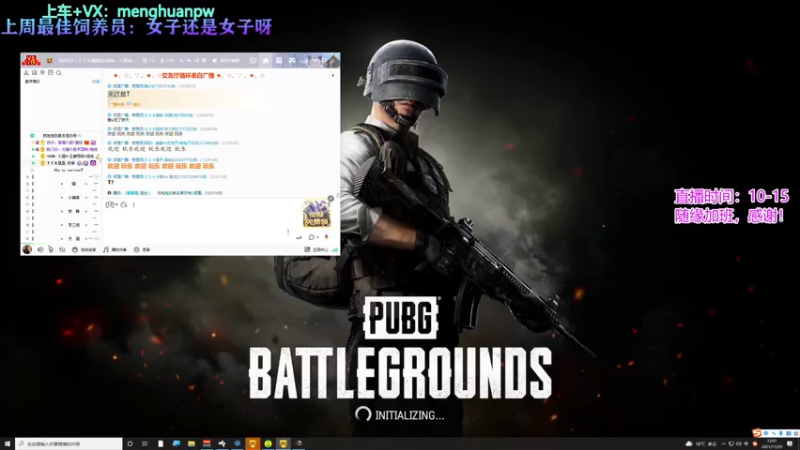Viewport: 800px width, 450px height.
Task: Click the chat scroll-up arrow
Action: pyautogui.click(x=333, y=76)
